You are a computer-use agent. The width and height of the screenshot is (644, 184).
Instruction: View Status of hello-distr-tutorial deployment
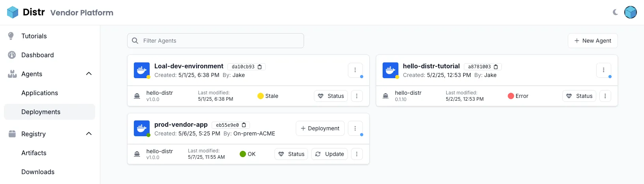[579, 96]
